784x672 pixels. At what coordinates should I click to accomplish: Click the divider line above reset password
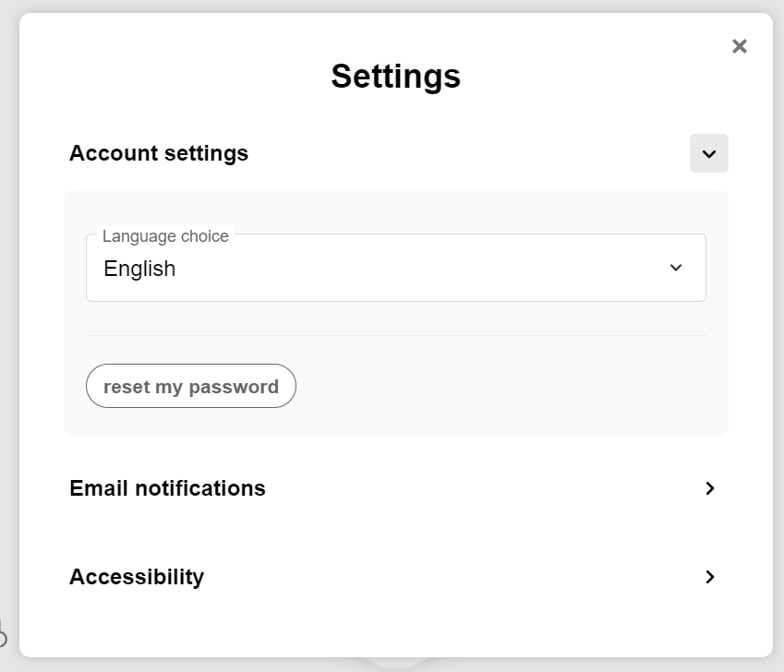pos(395,335)
